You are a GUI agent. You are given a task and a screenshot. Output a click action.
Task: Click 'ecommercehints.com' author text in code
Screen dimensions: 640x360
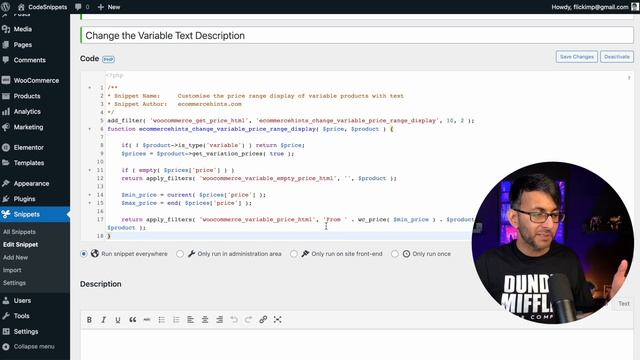209,104
